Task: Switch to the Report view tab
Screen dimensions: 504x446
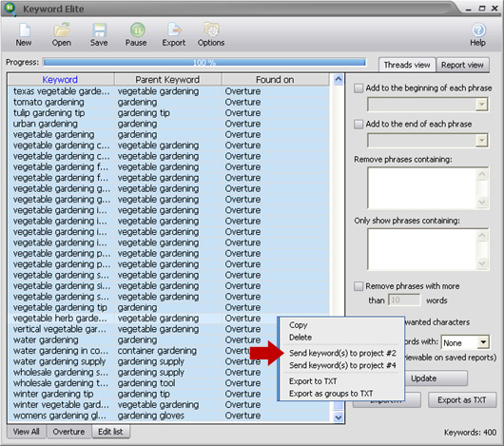Action: click(462, 65)
